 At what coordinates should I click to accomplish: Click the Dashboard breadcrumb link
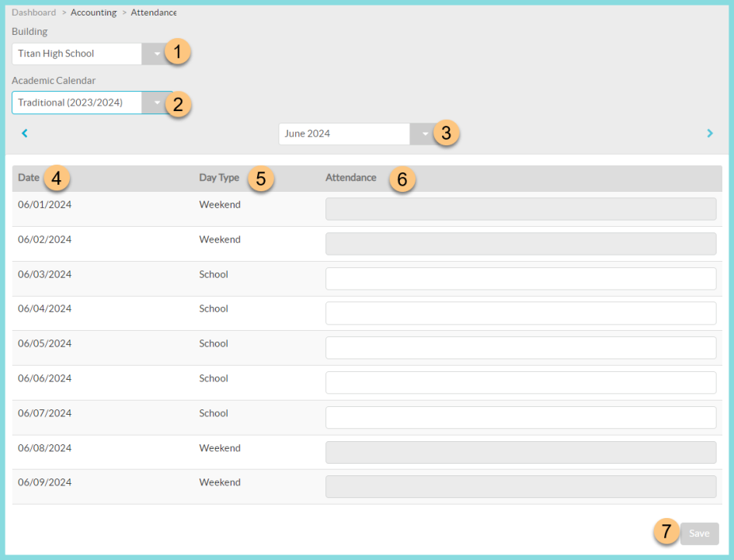[x=33, y=12]
